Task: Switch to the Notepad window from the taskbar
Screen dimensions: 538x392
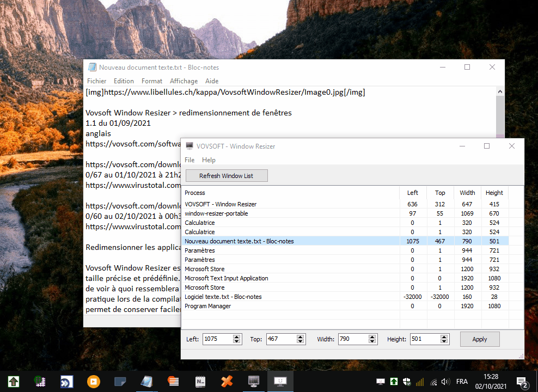Action: point(147,381)
